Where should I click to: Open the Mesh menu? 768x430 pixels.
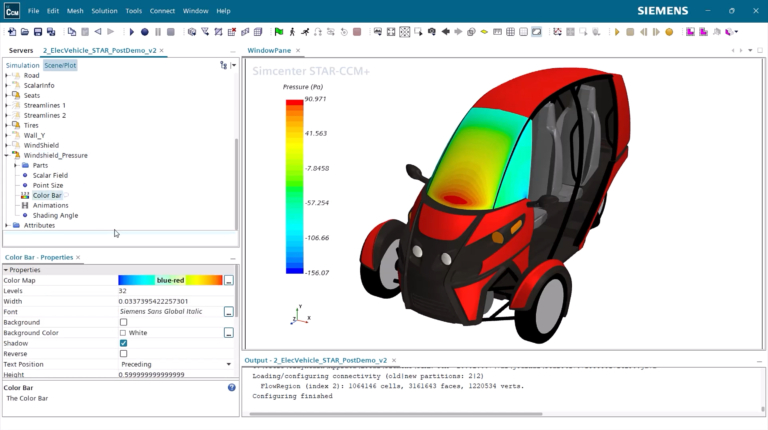tap(75, 11)
